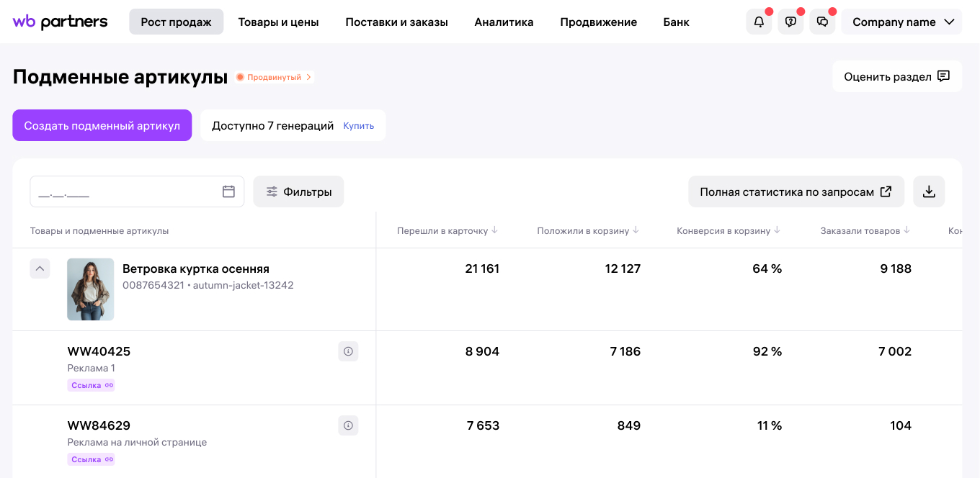The width and height of the screenshot is (980, 478).
Task: Follow the Купить link
Action: click(x=359, y=125)
